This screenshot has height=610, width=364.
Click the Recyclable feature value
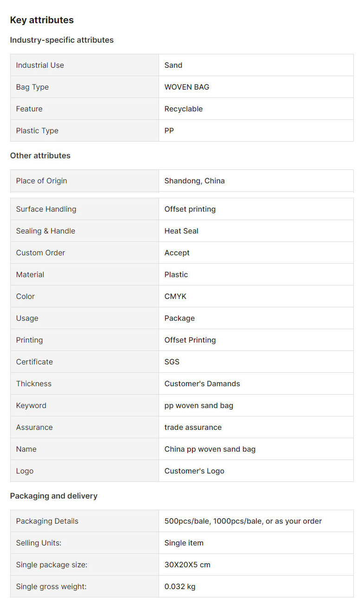[184, 109]
